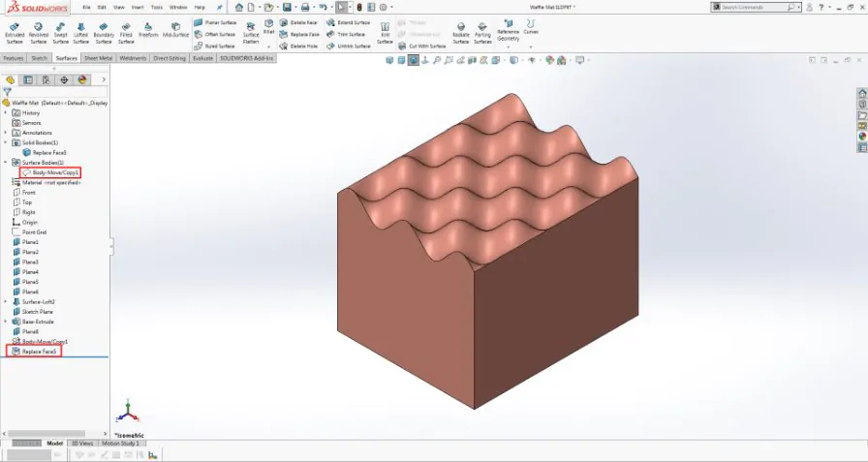Click the Home icon in quick access toolbar
Image resolution: width=868 pixels, height=462 pixels.
click(x=238, y=7)
